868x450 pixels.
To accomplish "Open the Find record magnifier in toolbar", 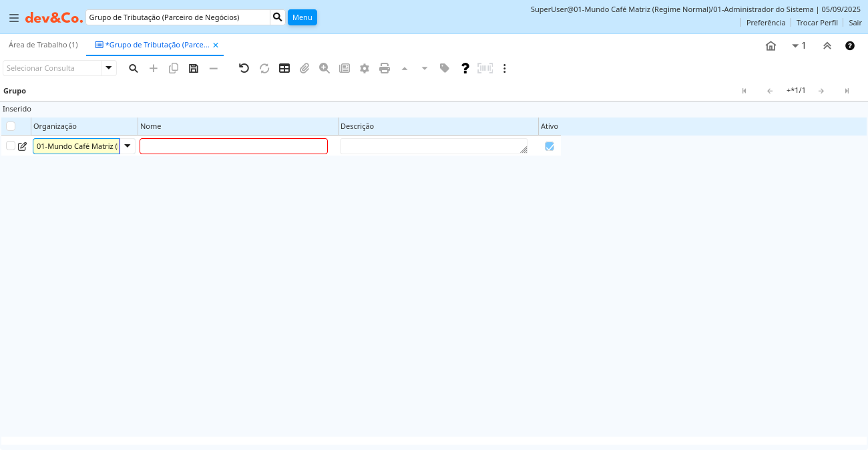I will point(134,68).
